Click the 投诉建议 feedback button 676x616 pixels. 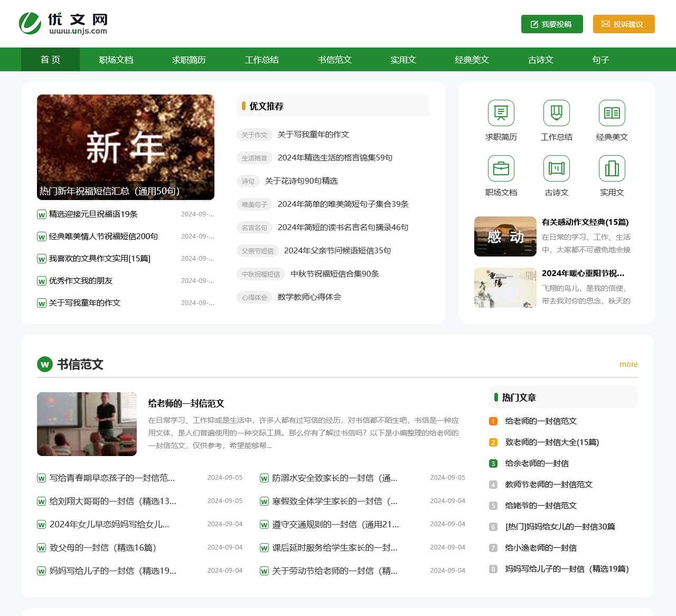[623, 24]
